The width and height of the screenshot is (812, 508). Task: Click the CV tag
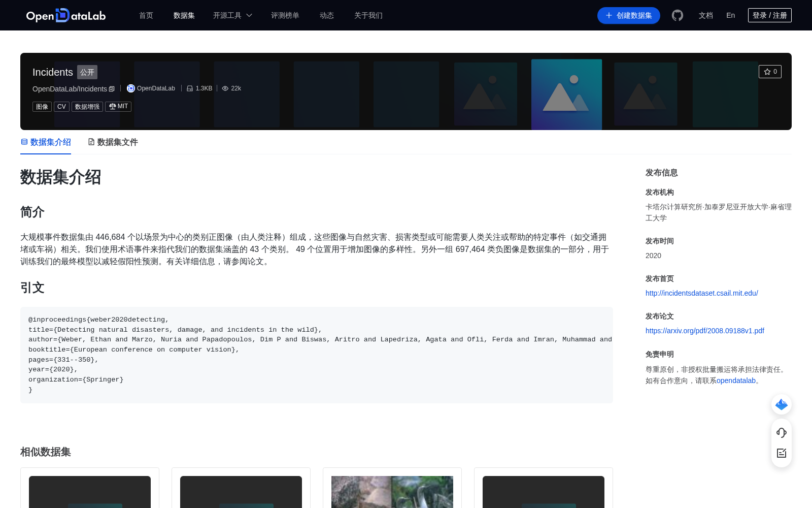[61, 106]
